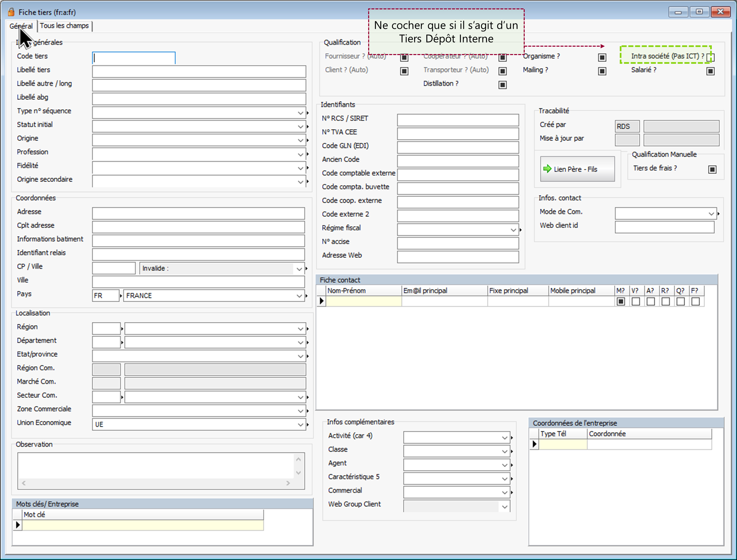
Task: Click the row arrow in Coordonnées de l'entreprise grid
Action: (534, 444)
